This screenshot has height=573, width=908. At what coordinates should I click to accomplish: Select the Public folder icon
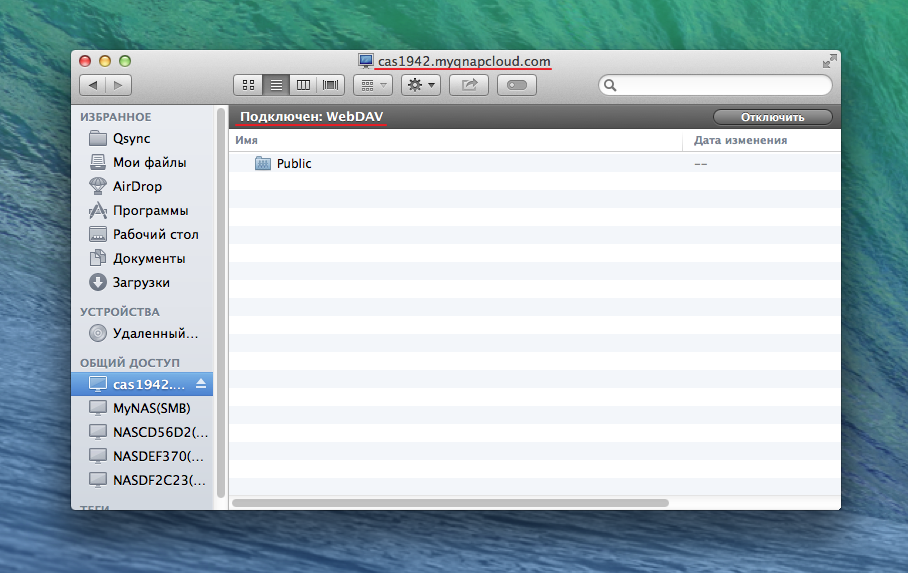(263, 163)
